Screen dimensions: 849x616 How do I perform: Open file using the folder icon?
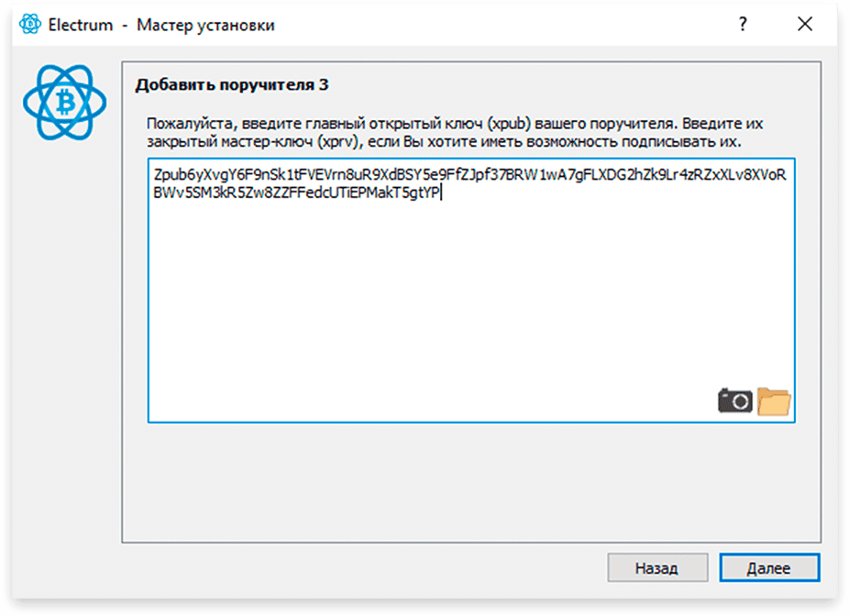[x=774, y=401]
